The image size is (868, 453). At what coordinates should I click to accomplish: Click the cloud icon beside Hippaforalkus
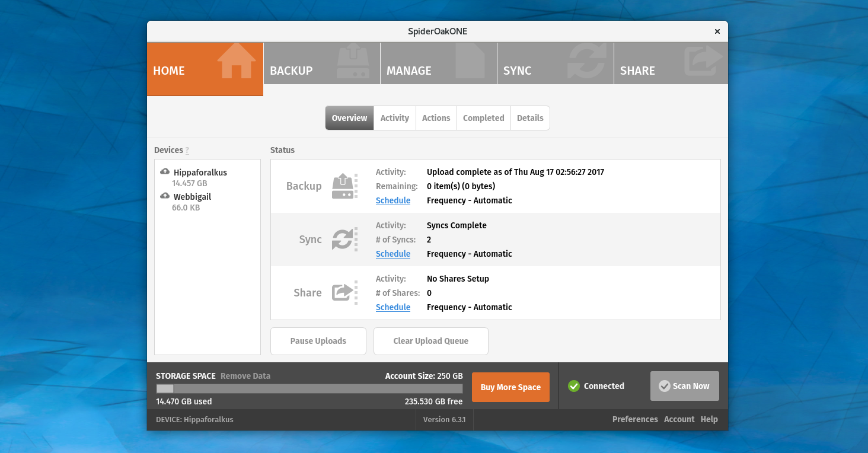pos(165,172)
